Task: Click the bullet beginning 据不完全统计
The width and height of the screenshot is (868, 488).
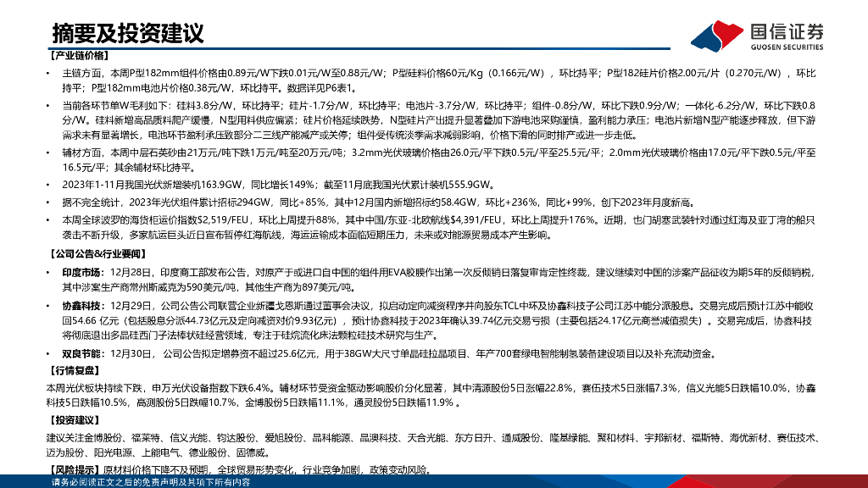Action: [x=379, y=202]
